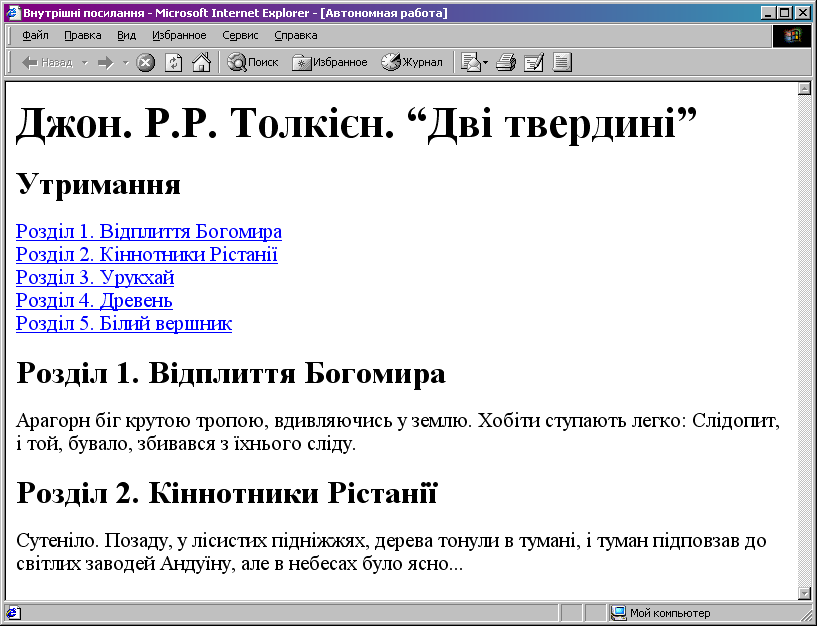This screenshot has height=626, width=817.
Task: Click the section heading Розділ 2. Кіннотники Рістанії
Action: point(227,493)
